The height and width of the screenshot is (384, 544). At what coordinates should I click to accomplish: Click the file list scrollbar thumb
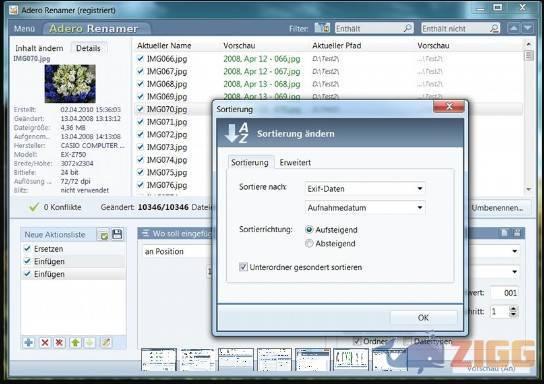click(528, 56)
